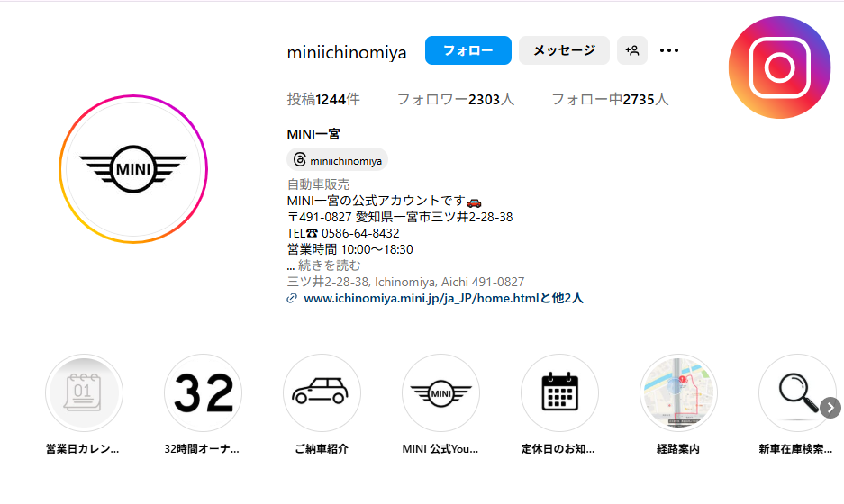The width and height of the screenshot is (844, 504).
Task: Show next highlights with right chevron
Action: pyautogui.click(x=830, y=408)
